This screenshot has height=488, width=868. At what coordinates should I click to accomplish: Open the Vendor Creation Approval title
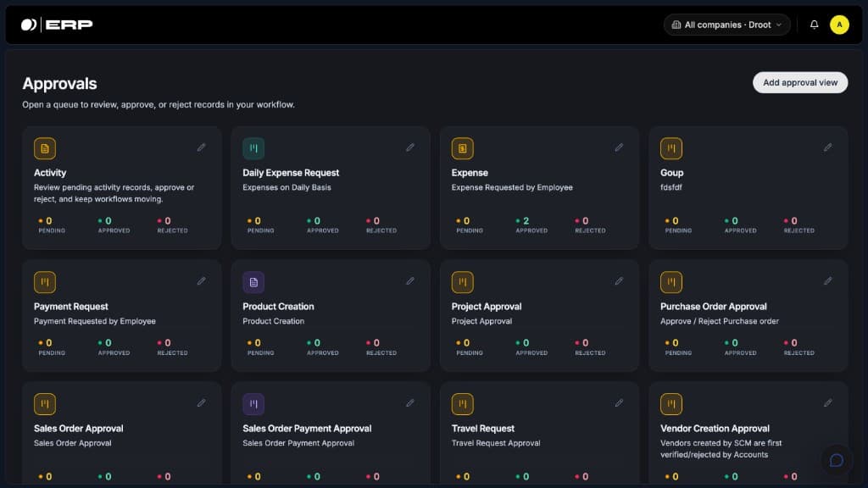[x=715, y=428]
